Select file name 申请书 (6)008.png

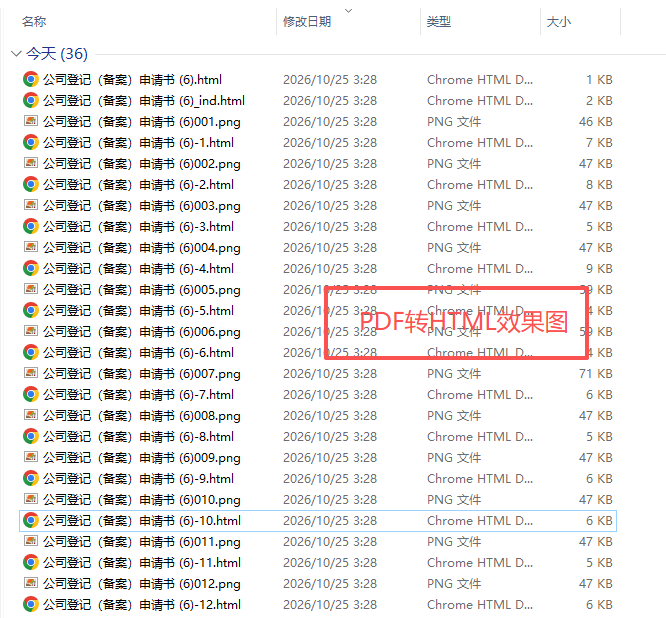(141, 416)
